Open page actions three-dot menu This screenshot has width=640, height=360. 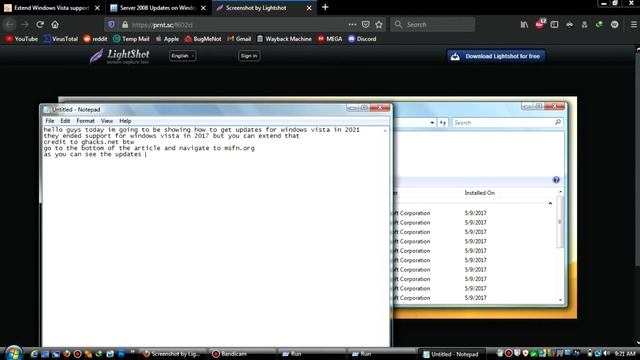(352, 24)
